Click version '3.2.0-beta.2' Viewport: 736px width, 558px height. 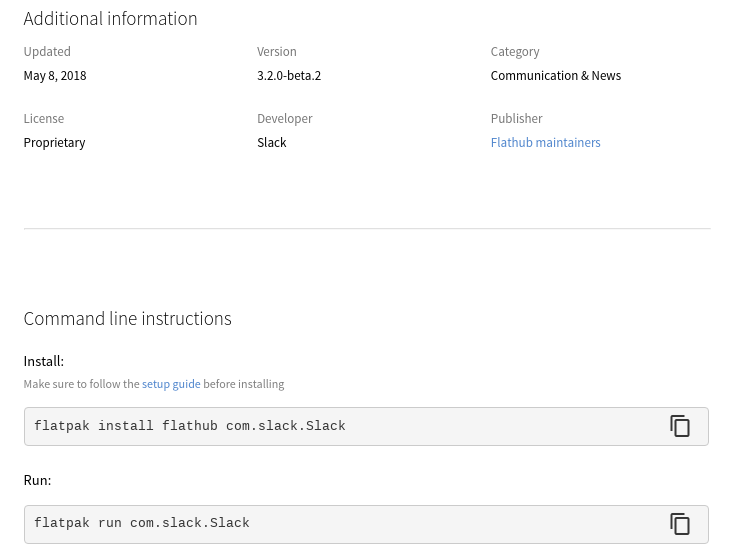pyautogui.click(x=289, y=76)
